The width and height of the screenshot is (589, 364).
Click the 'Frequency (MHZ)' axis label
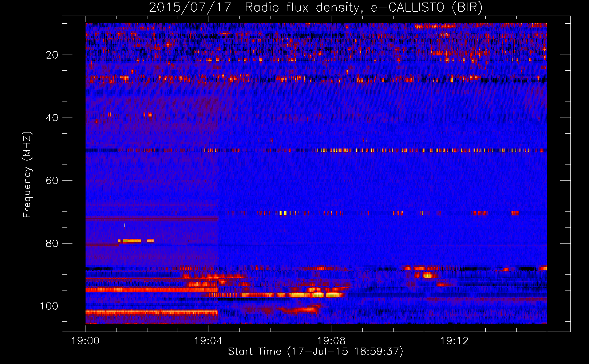(27, 175)
